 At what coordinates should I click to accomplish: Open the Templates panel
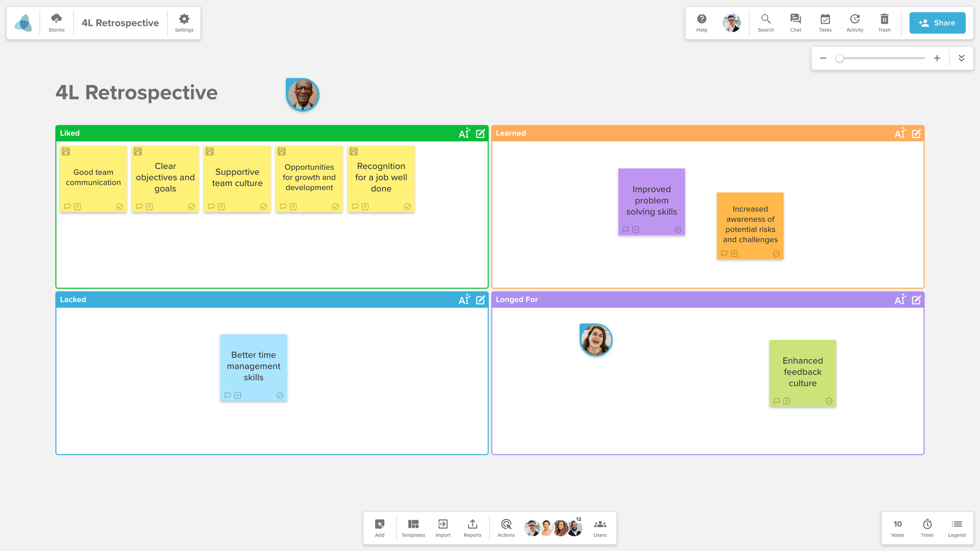point(413,527)
